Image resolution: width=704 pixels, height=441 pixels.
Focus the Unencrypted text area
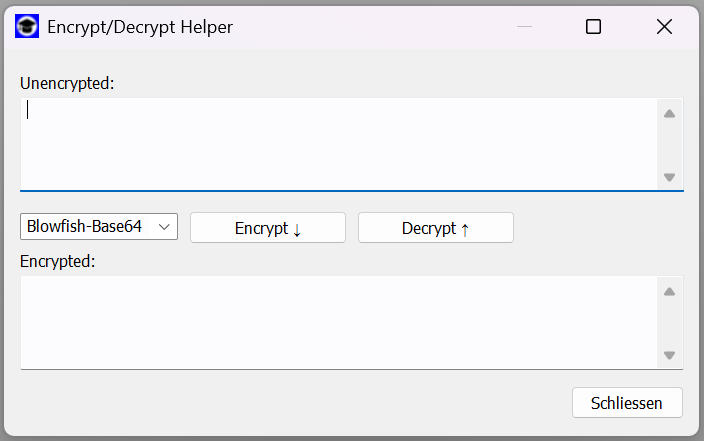point(339,144)
